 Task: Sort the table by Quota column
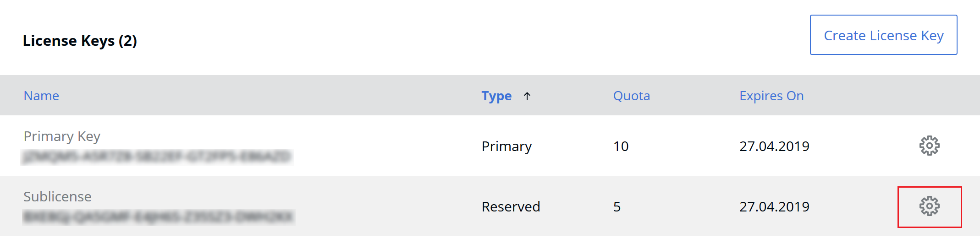(632, 96)
